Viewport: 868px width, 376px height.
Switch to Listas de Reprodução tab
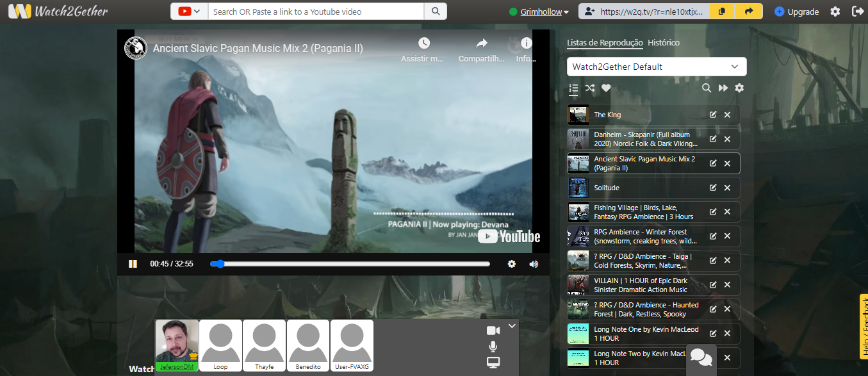click(x=605, y=43)
